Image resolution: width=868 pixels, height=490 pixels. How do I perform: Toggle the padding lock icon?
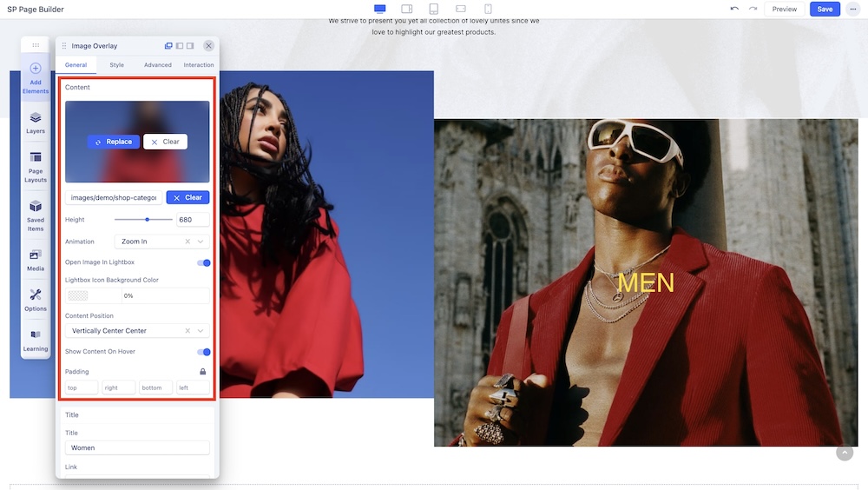[x=203, y=372]
